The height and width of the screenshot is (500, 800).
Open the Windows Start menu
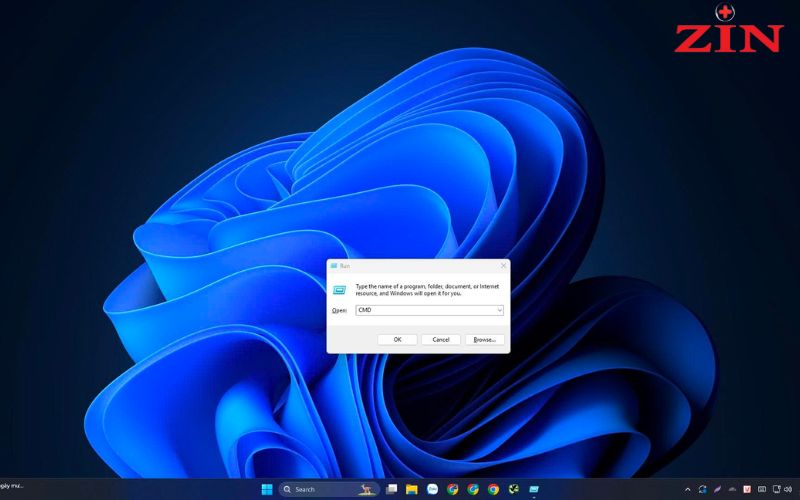(x=267, y=489)
